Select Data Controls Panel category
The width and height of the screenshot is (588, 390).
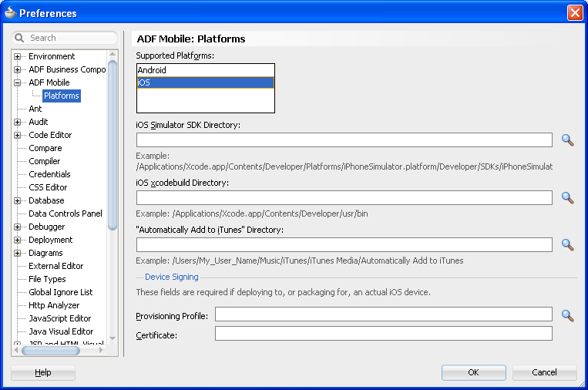pyautogui.click(x=66, y=213)
